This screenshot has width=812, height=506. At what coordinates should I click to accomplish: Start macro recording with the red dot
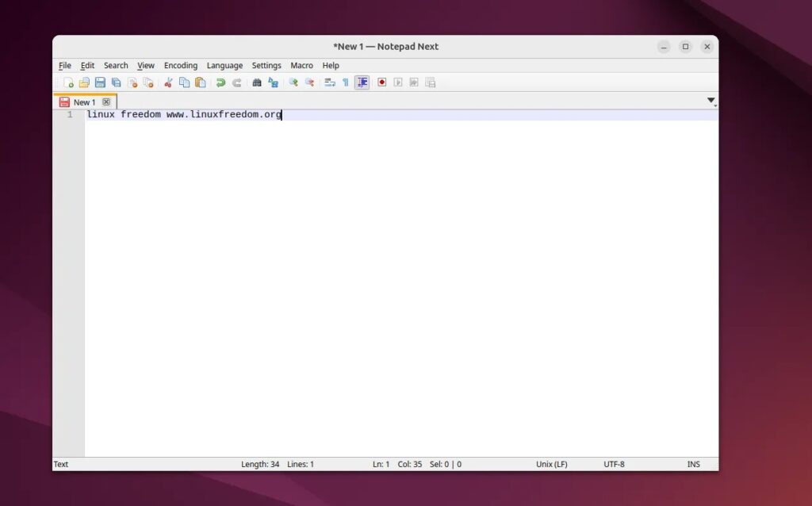pos(381,82)
